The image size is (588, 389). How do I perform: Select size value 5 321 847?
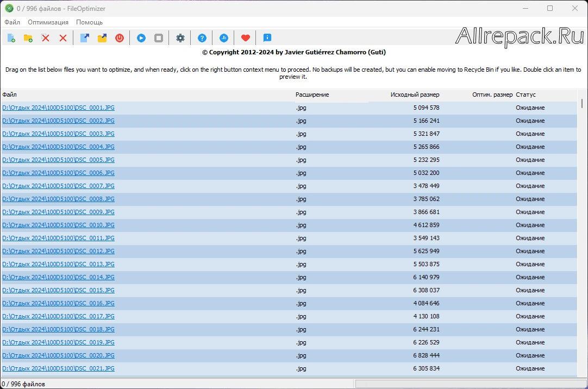pyautogui.click(x=427, y=134)
